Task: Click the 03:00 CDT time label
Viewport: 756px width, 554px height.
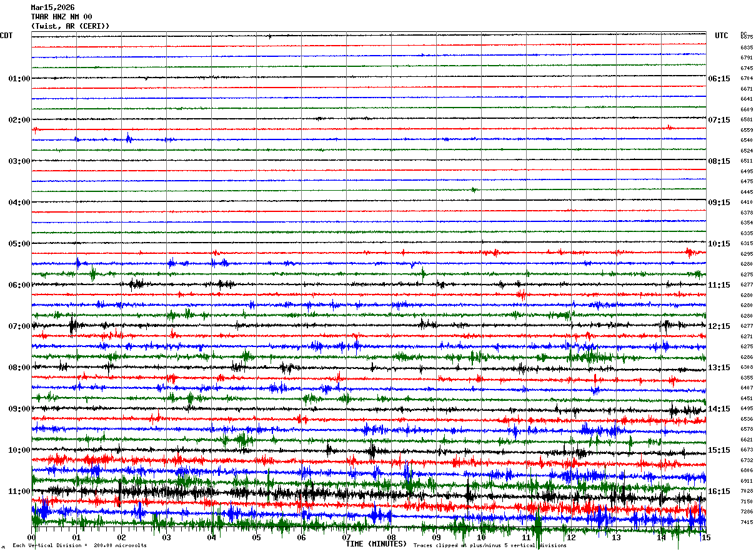Action: (19, 161)
